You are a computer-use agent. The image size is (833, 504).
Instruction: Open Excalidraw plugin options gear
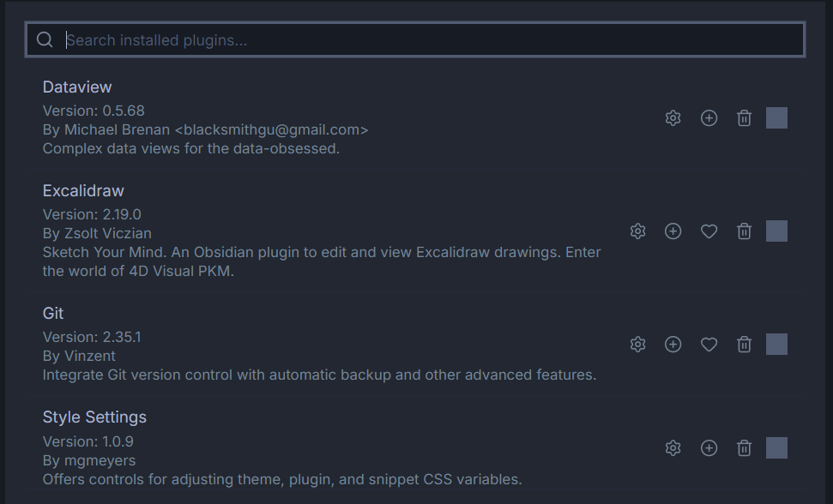(637, 231)
